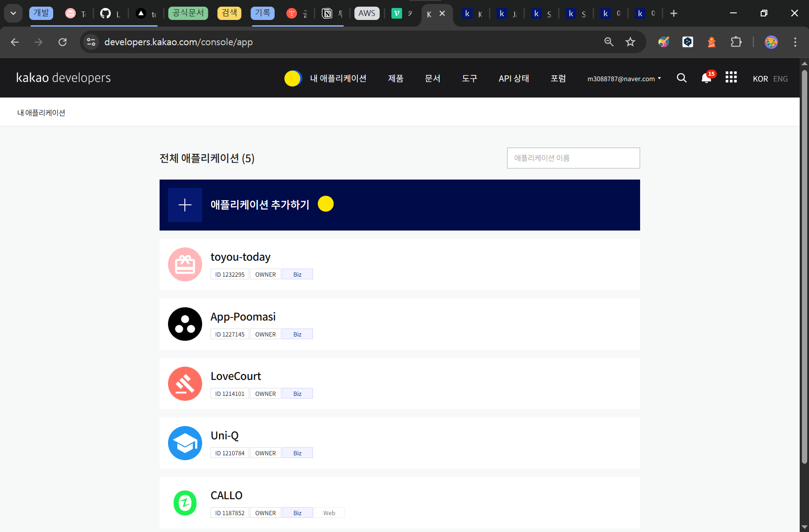Image resolution: width=809 pixels, height=532 pixels.
Task: Open the toyou-today application
Action: [400, 264]
